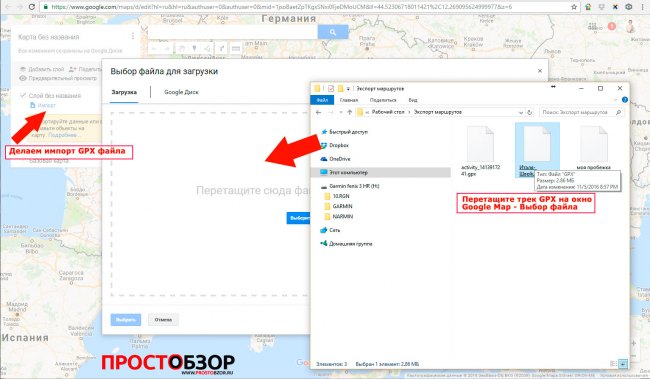The height and width of the screenshot is (379, 650).
Task: Open the Google apps grid
Action: (x=592, y=26)
